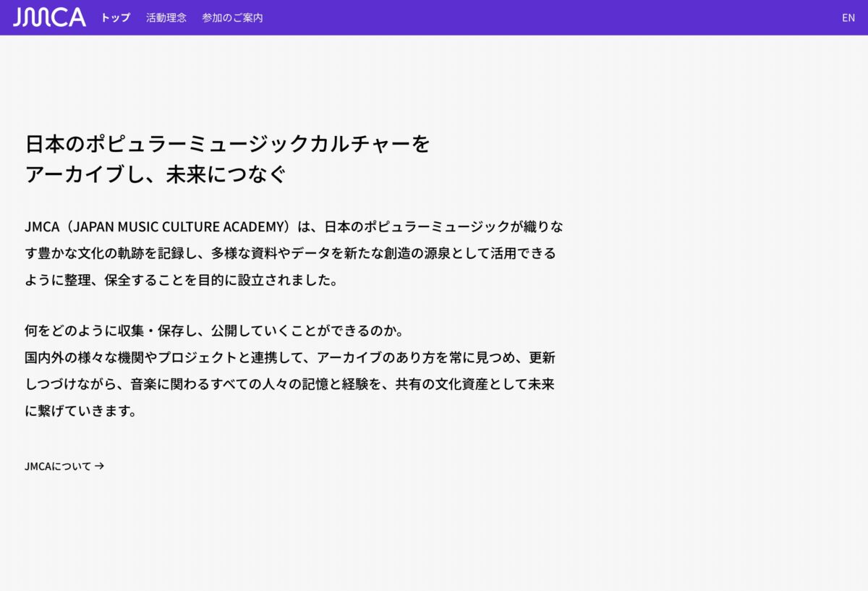
Task: Open the トップ navigation item
Action: click(x=116, y=17)
